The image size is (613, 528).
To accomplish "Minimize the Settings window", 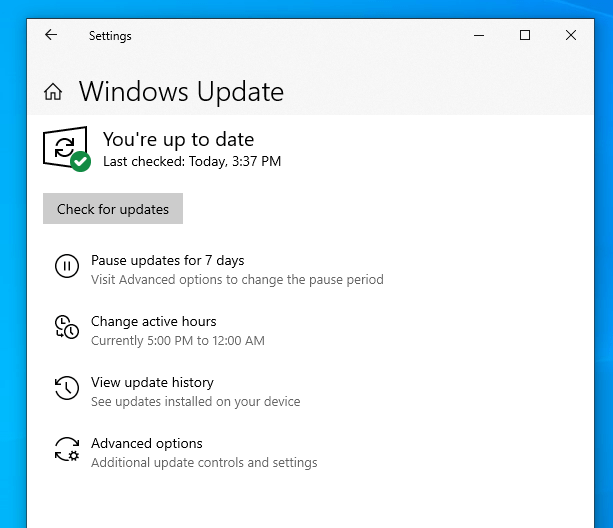I will coord(479,35).
